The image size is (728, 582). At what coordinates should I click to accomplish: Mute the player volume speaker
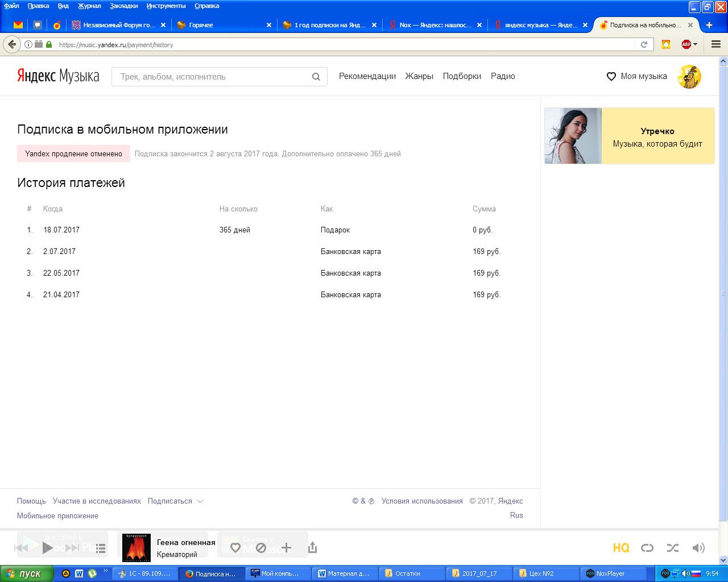click(698, 548)
